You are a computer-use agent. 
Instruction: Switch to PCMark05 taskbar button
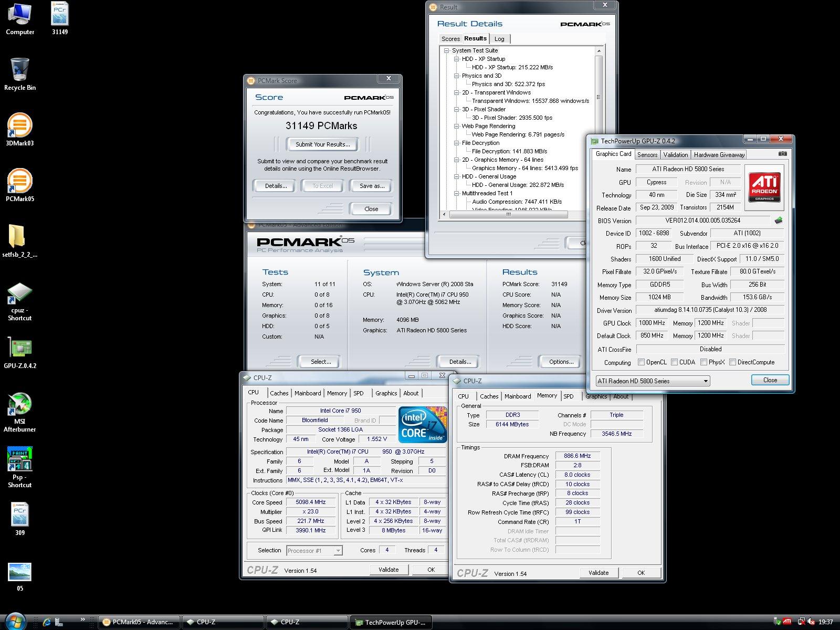[139, 622]
